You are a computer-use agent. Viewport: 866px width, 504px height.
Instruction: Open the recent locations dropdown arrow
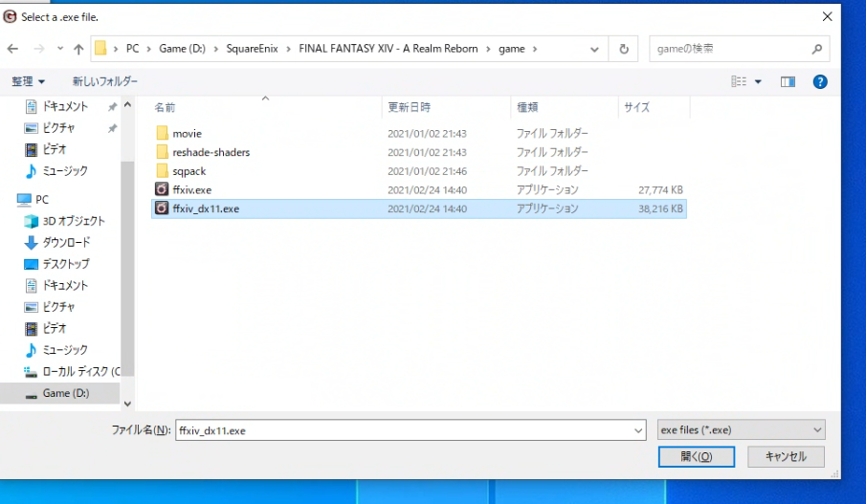tap(59, 49)
